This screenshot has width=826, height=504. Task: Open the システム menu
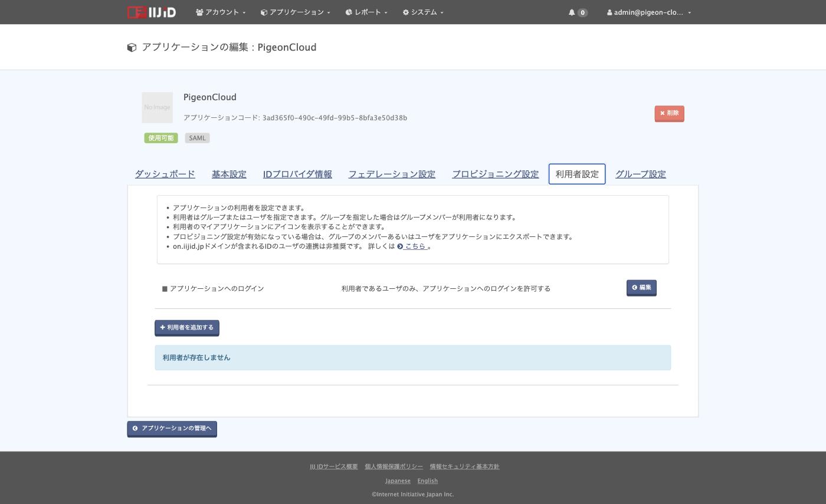(423, 12)
